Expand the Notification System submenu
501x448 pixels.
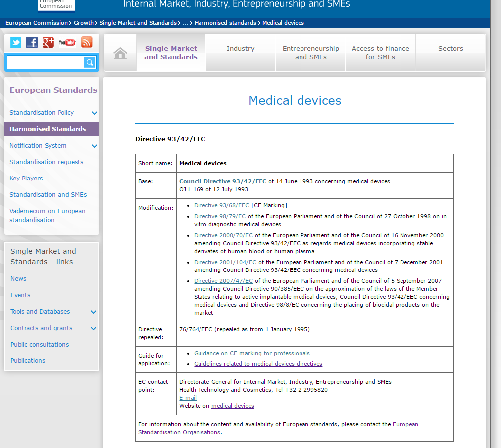(x=94, y=146)
